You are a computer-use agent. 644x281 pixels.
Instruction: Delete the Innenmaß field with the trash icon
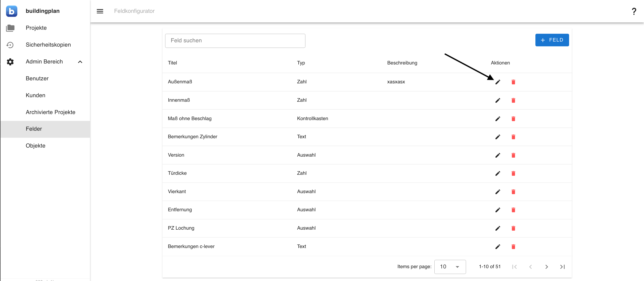click(513, 100)
